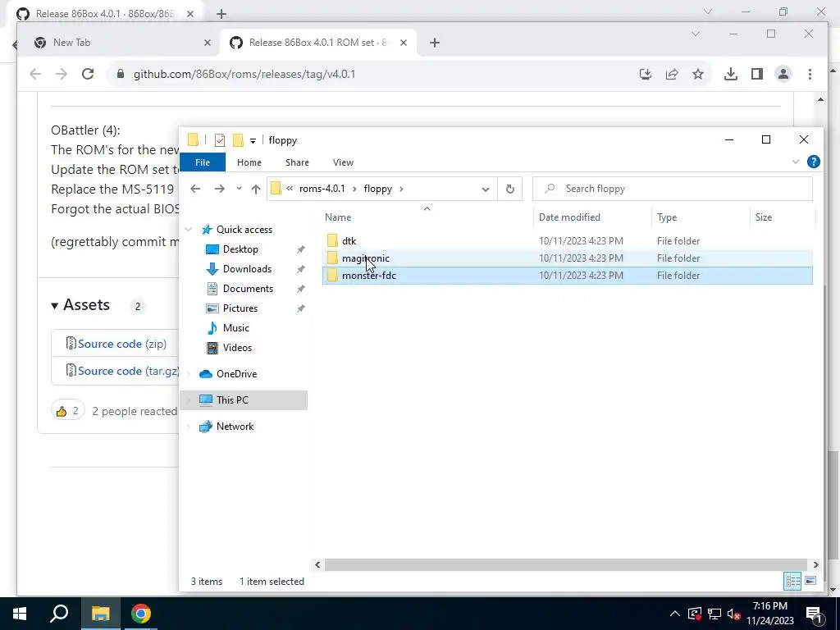The height and width of the screenshot is (630, 840).
Task: Open Chrome profile icon
Action: pos(783,74)
